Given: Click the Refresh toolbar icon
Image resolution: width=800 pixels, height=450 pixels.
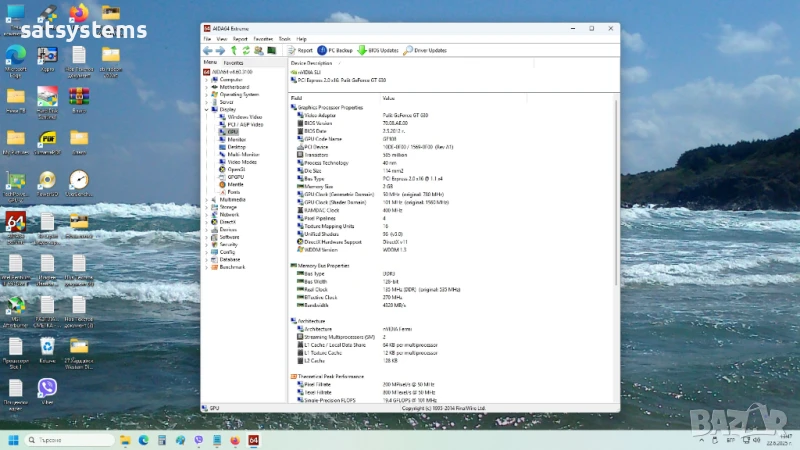Looking at the screenshot, I should coord(245,50).
